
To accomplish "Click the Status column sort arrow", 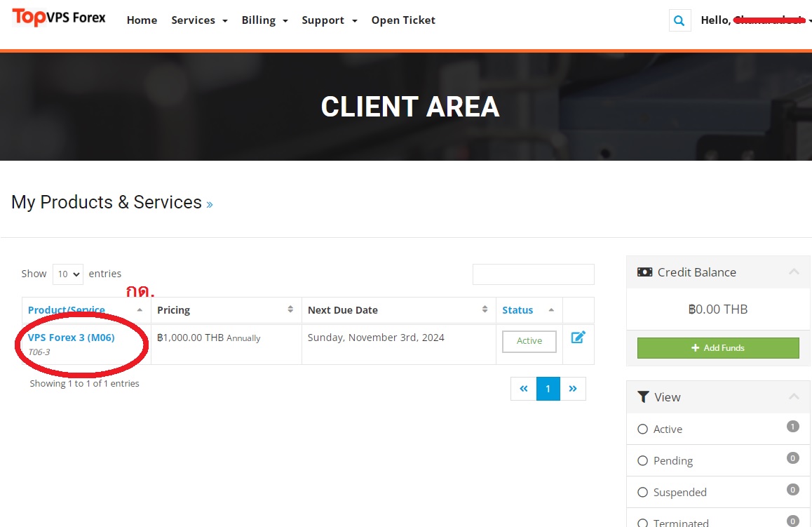I will click(551, 310).
